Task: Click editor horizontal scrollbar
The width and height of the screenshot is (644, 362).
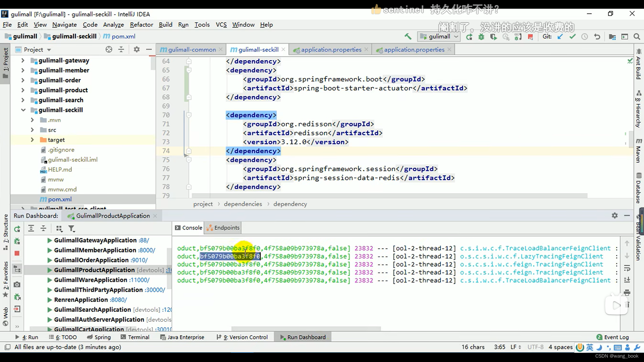Action: [x=389, y=195]
